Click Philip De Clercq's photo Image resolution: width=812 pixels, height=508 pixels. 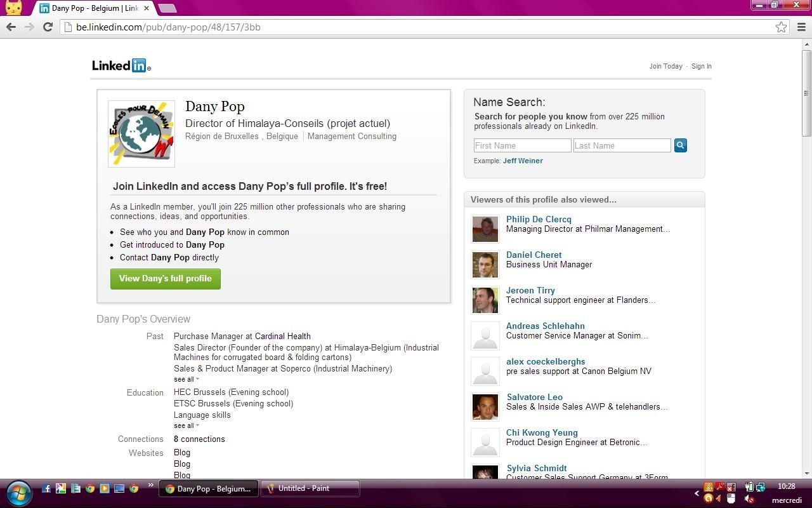click(485, 229)
